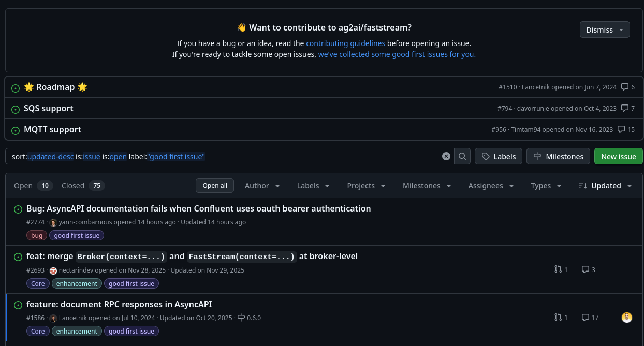Viewport: 644px width, 346px height.
Task: Expand the Updated sort dropdown
Action: coord(605,186)
